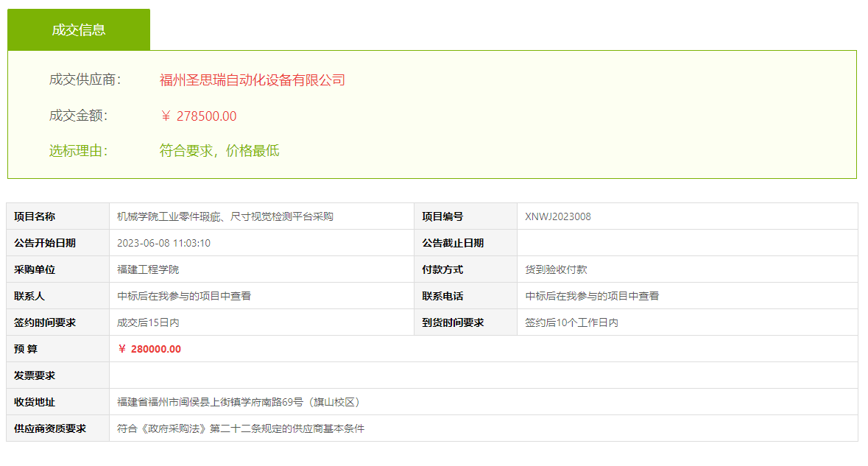Click 符合要求，价格最低 selection reason
868x466 pixels.
[x=219, y=151]
